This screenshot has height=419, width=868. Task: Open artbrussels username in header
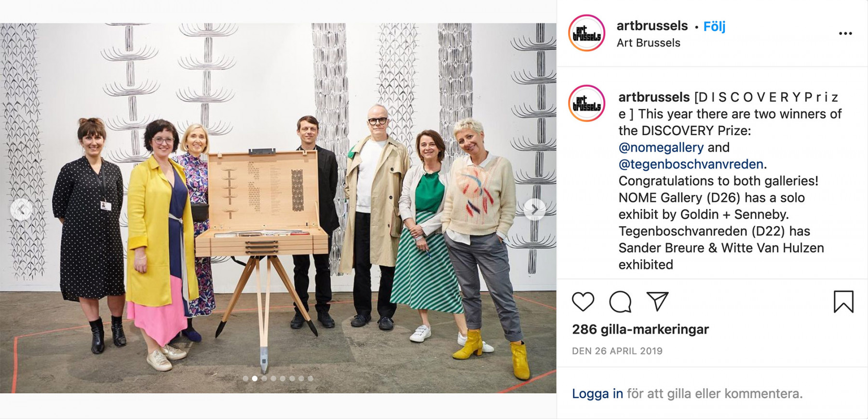click(x=652, y=26)
